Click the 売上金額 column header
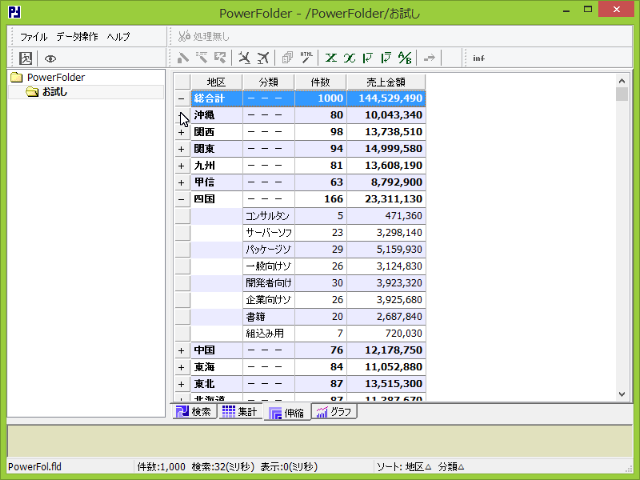Image resolution: width=640 pixels, height=480 pixels. (386, 82)
